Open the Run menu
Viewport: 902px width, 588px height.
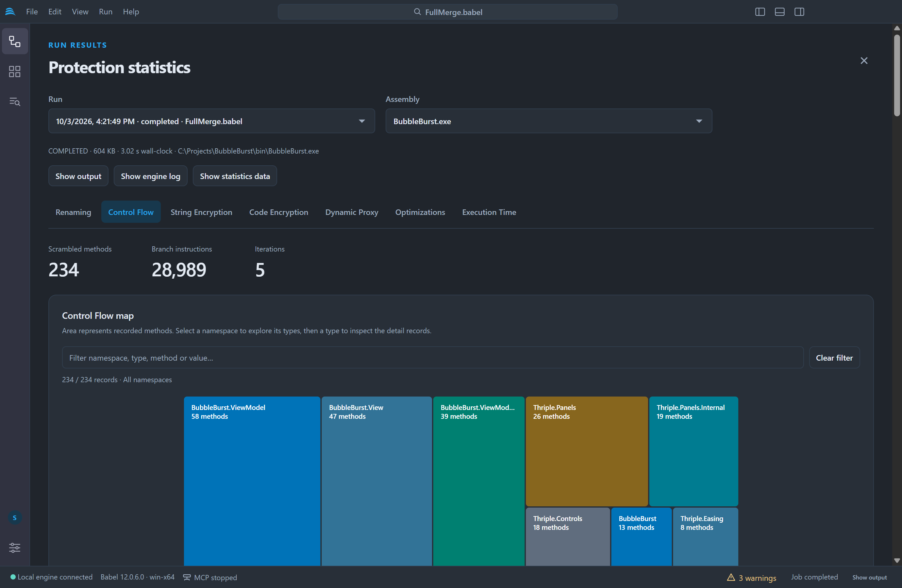[105, 12]
